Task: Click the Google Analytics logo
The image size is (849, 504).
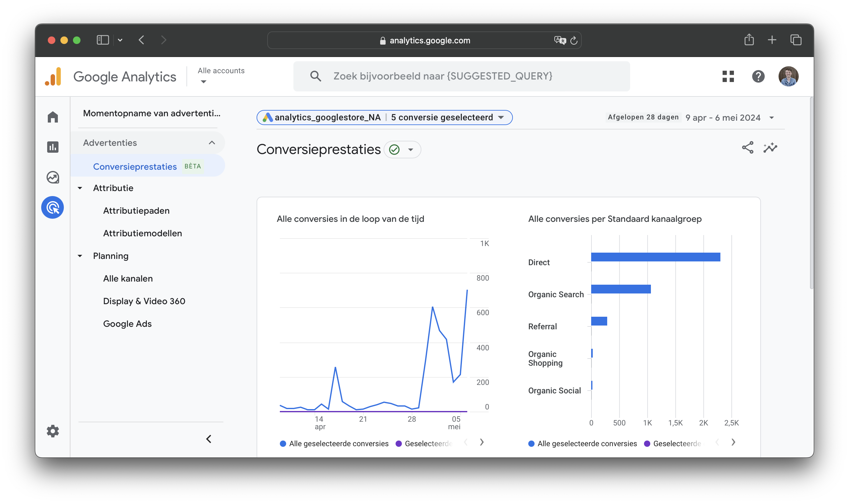Action: pyautogui.click(x=53, y=76)
